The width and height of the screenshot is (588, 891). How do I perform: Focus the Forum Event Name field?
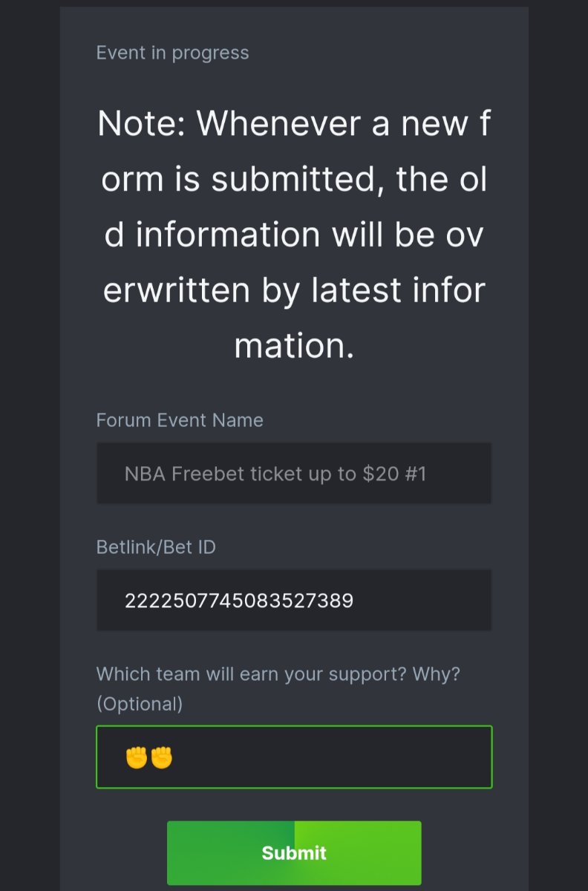pos(294,473)
